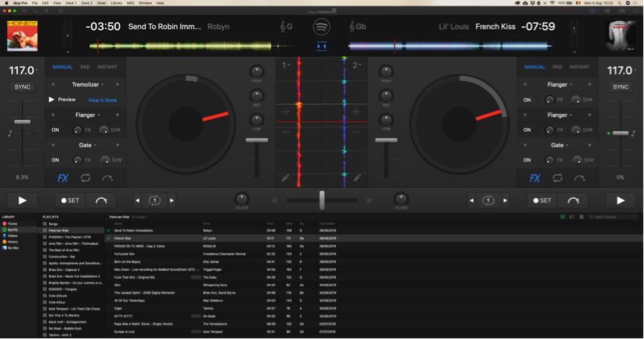Image resolution: width=644 pixels, height=339 pixels.
Task: Switch deck 1 effects to INSTANT tab
Action: click(x=107, y=67)
